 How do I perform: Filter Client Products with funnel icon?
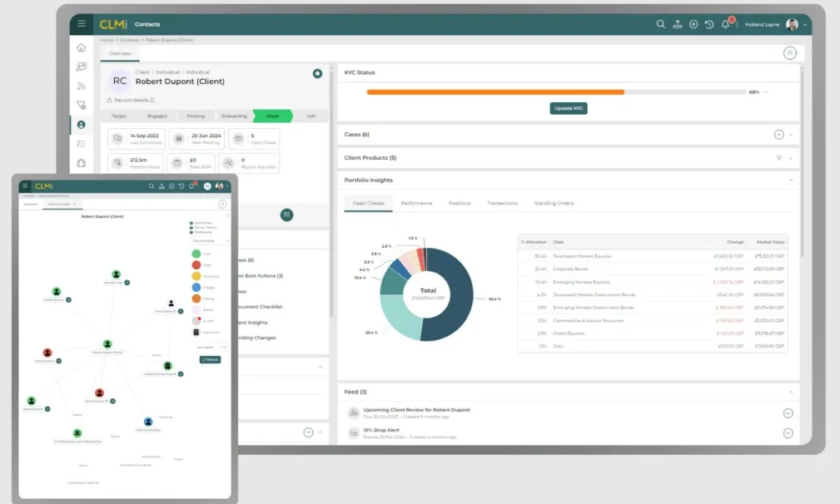(779, 158)
